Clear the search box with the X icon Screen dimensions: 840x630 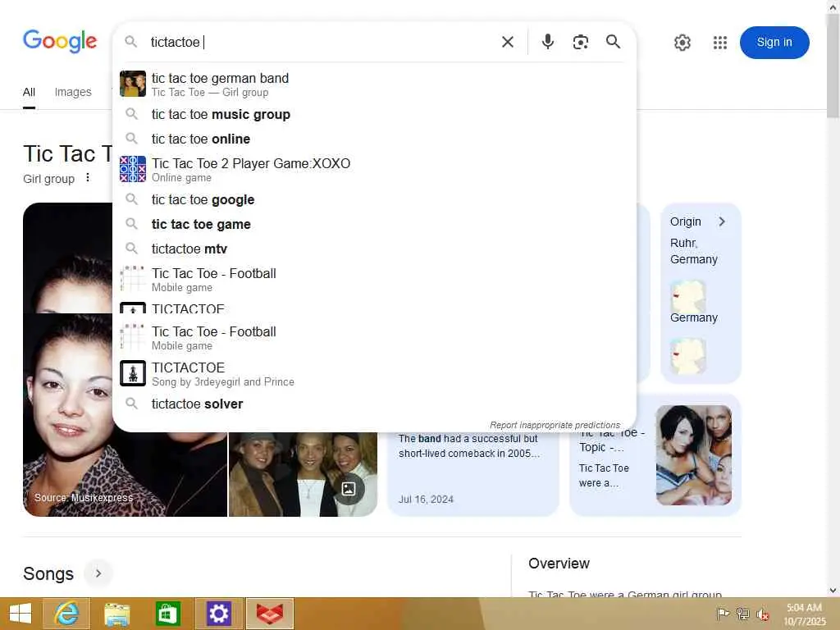(x=507, y=42)
